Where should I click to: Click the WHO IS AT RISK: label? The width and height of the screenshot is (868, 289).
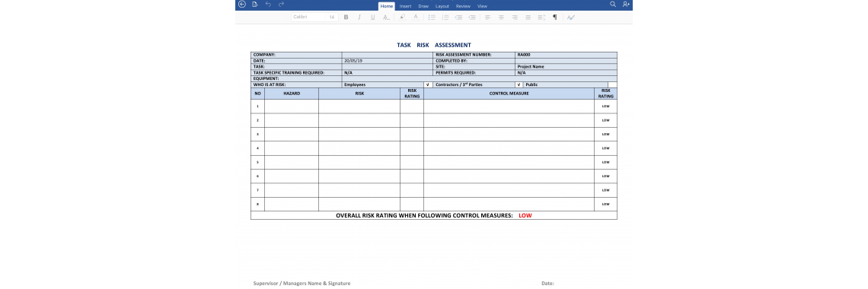tap(270, 84)
